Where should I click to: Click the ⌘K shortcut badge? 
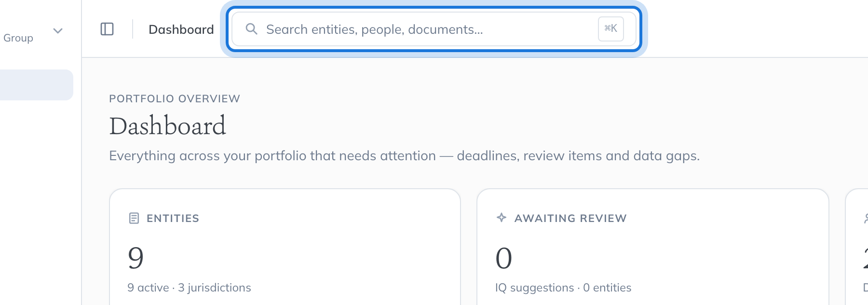tap(611, 28)
